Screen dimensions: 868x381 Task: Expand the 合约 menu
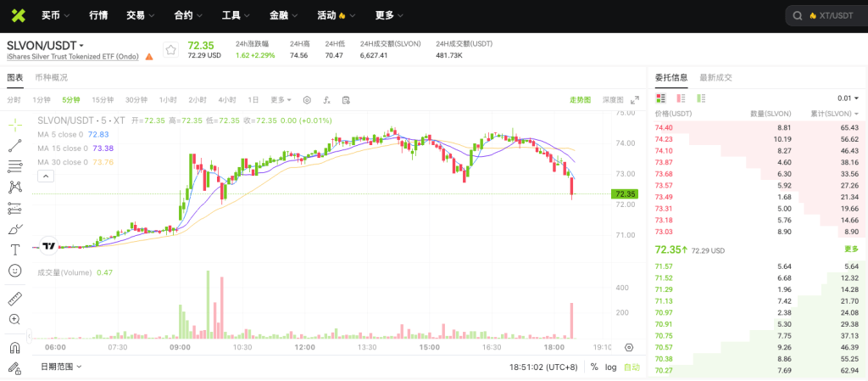pyautogui.click(x=188, y=15)
